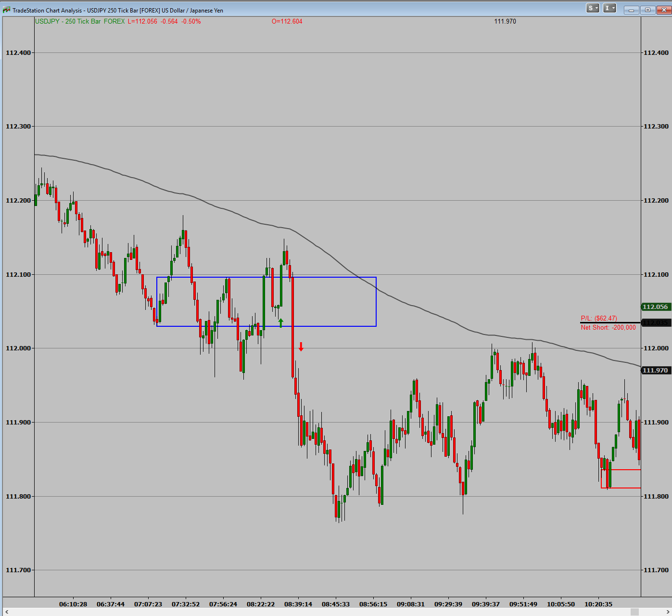Click the TradeStation chart icon in title bar
This screenshot has width=672, height=616.
[7, 10]
